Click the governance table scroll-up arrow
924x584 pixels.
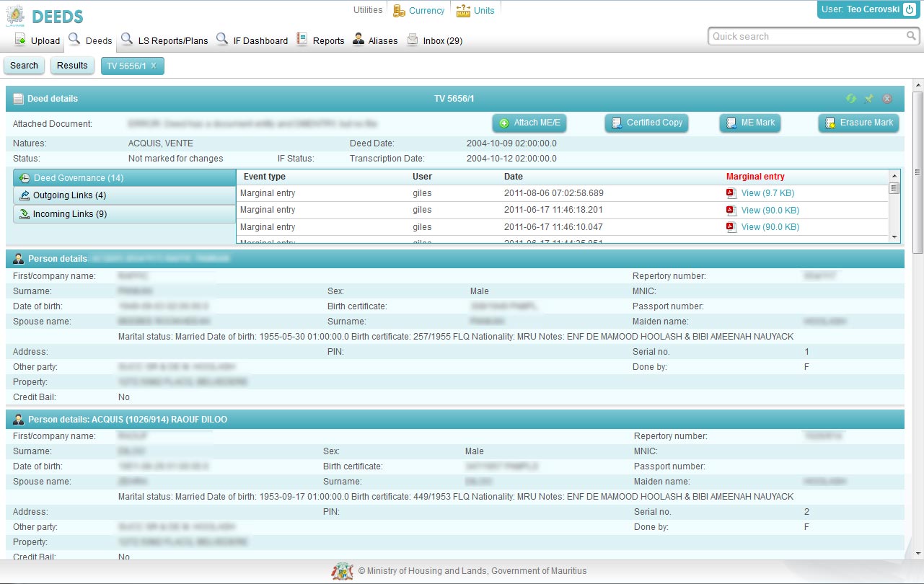(x=894, y=175)
